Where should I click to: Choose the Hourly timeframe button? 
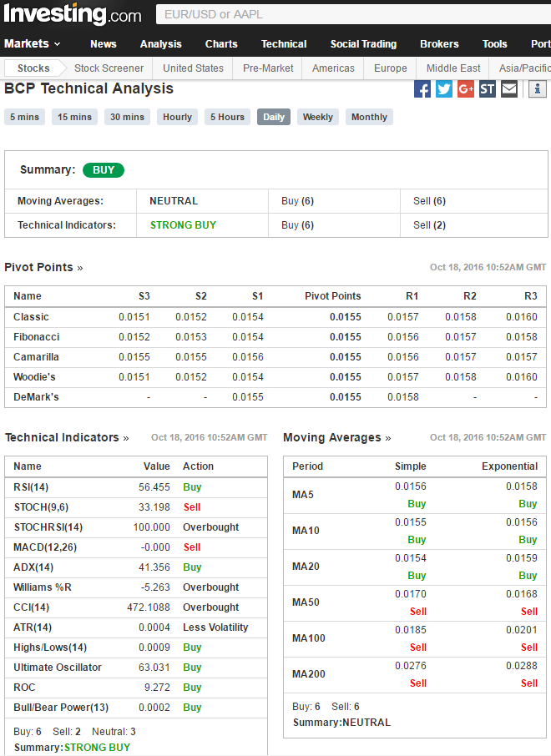[x=177, y=117]
